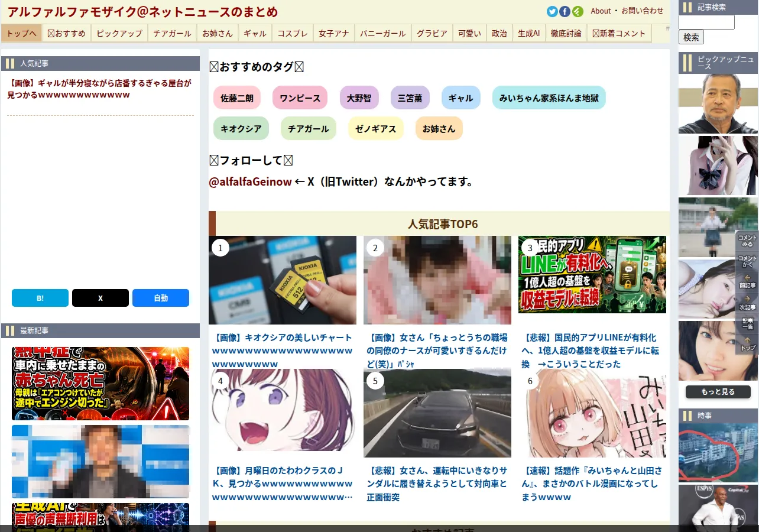Open the お問い合わせ contact link
Image resolution: width=759 pixels, height=532 pixels.
tap(643, 11)
